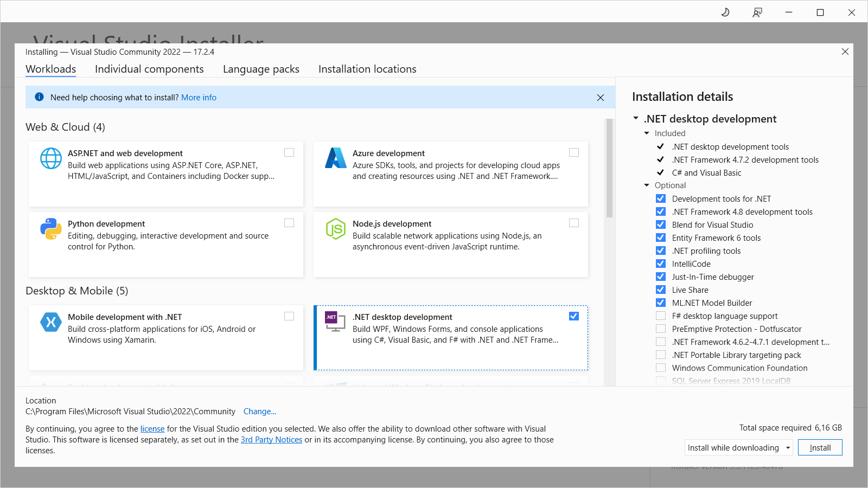Click the Desktop & Mobile (5) heading

(77, 291)
